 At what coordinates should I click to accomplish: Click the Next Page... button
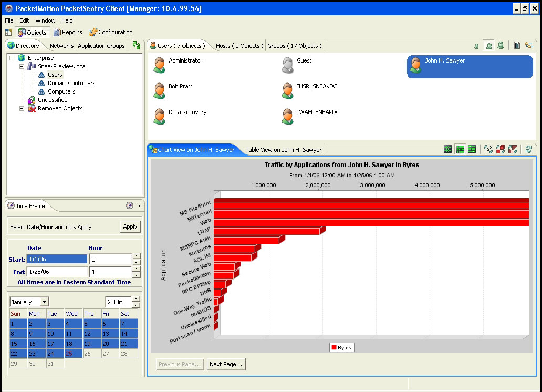click(226, 364)
